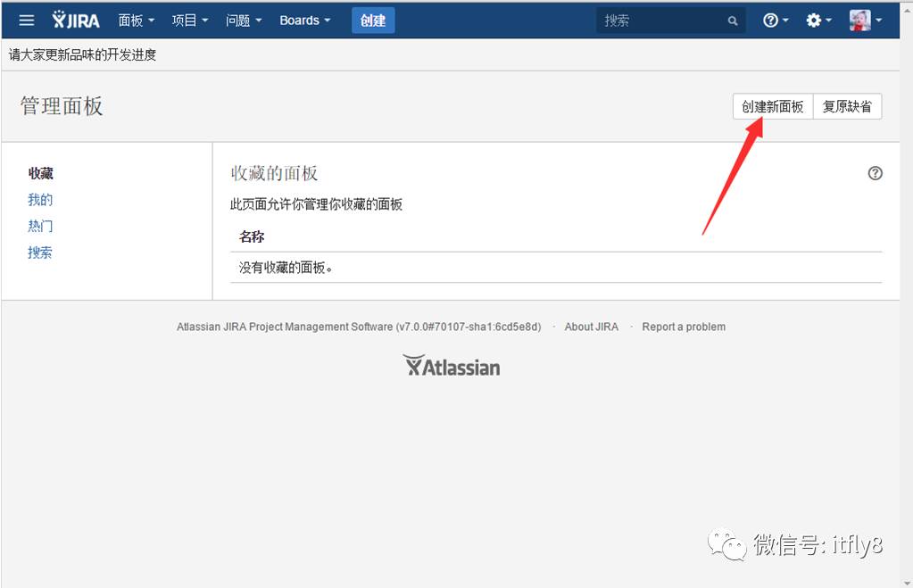Open the About JIRA link
The height and width of the screenshot is (588, 913).
pos(591,327)
